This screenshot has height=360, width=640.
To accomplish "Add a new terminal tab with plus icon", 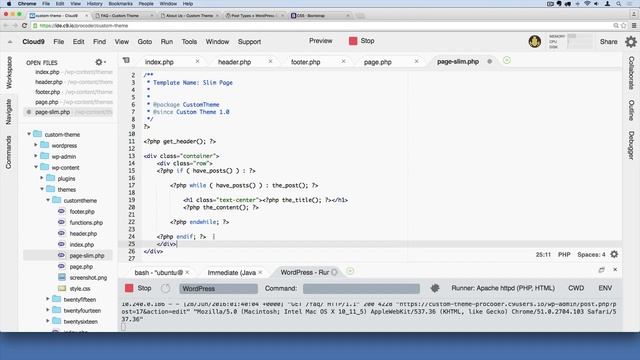I will pyautogui.click(x=350, y=271).
